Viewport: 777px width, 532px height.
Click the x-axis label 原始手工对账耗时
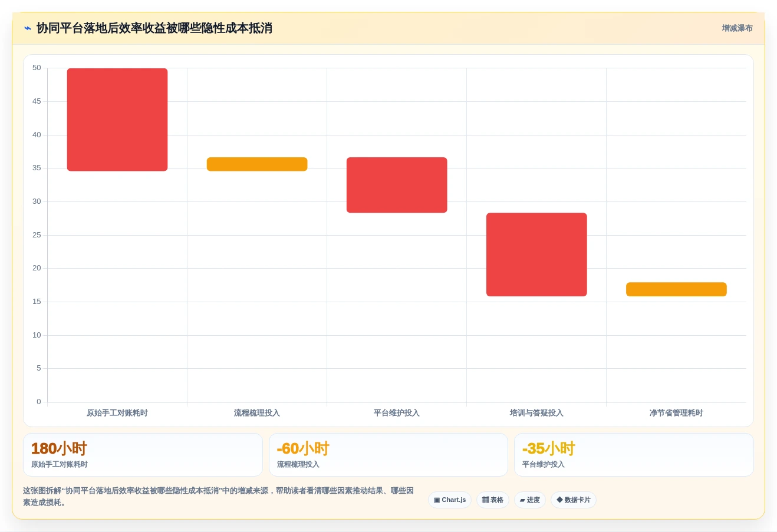coord(117,413)
